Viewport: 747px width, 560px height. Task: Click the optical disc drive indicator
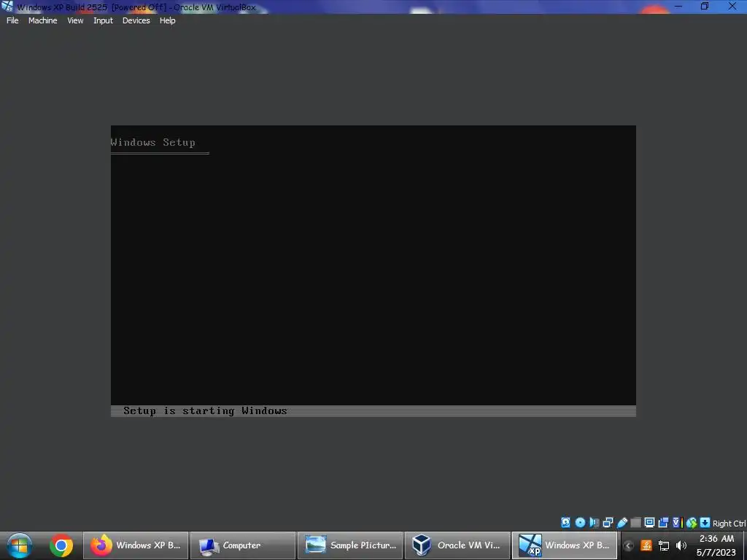(x=580, y=523)
